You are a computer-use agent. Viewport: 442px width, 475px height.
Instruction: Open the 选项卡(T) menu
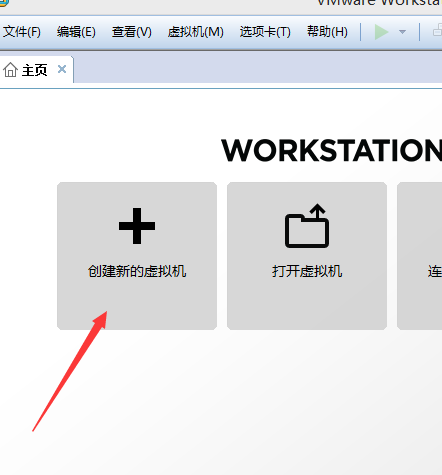pyautogui.click(x=265, y=32)
